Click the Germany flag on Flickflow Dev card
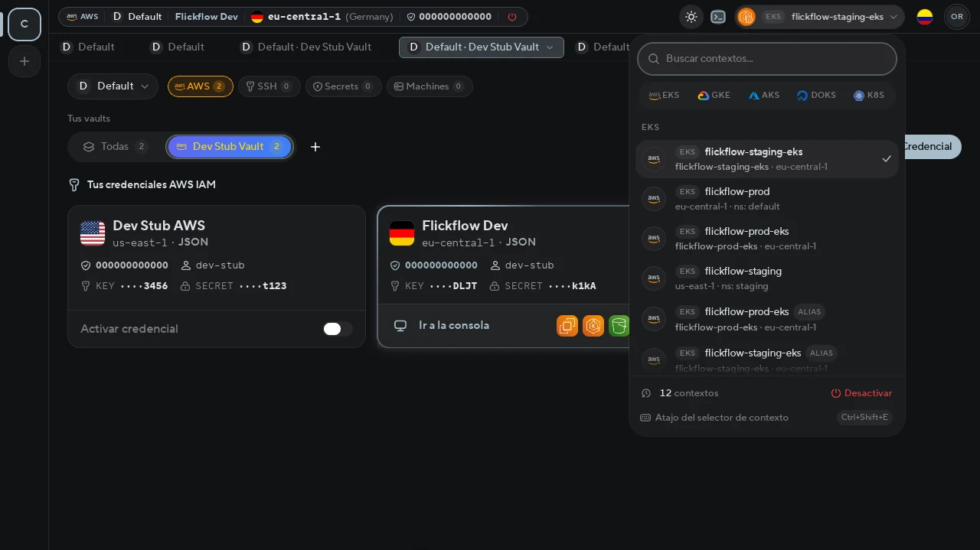The image size is (980, 550). (402, 233)
